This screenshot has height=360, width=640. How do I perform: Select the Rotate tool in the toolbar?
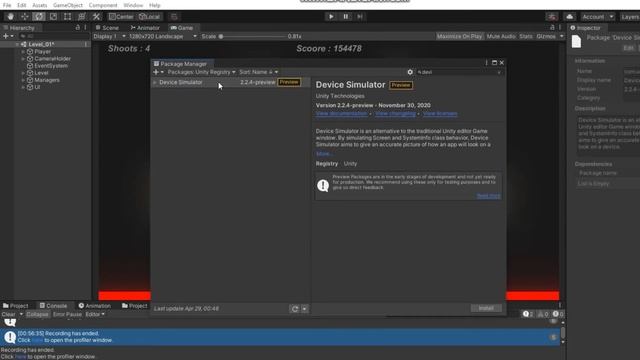pos(39,17)
